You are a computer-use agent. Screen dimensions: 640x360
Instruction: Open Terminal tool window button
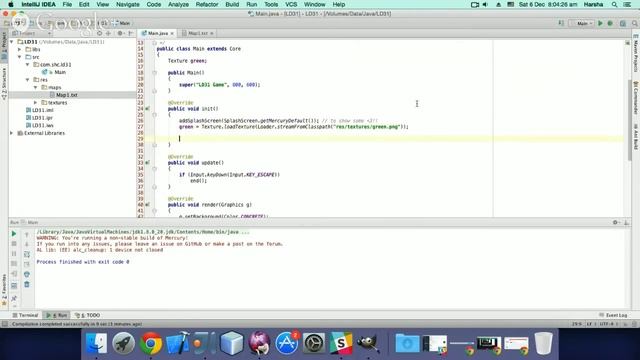coord(26,315)
